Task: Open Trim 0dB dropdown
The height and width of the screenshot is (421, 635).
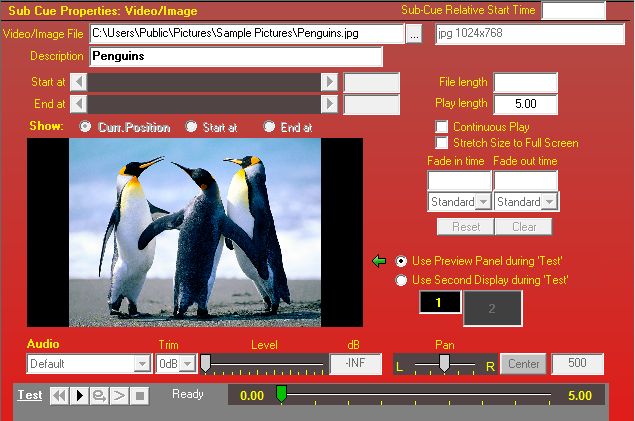Action: point(188,364)
